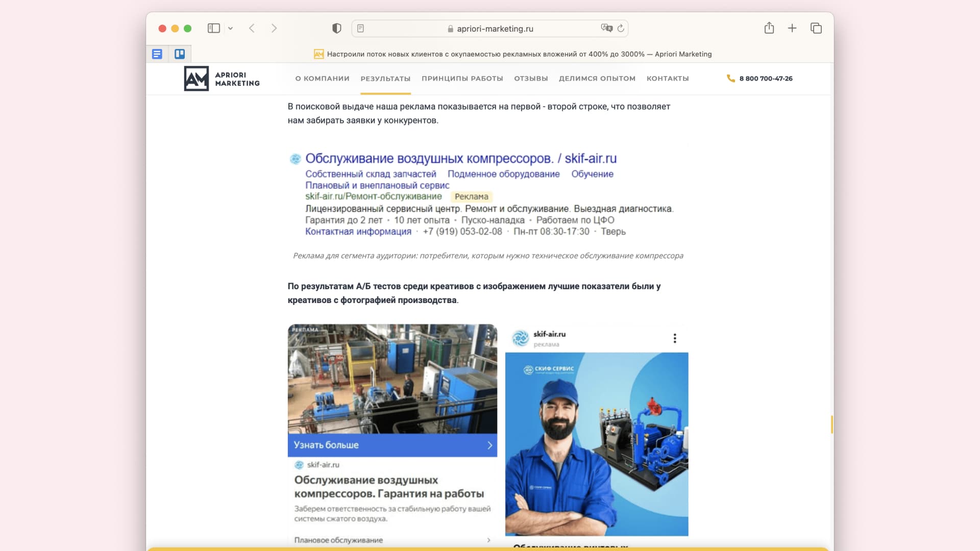Open the kebab menu on the skif-air.ru ad
This screenshot has height=551, width=980.
(675, 337)
